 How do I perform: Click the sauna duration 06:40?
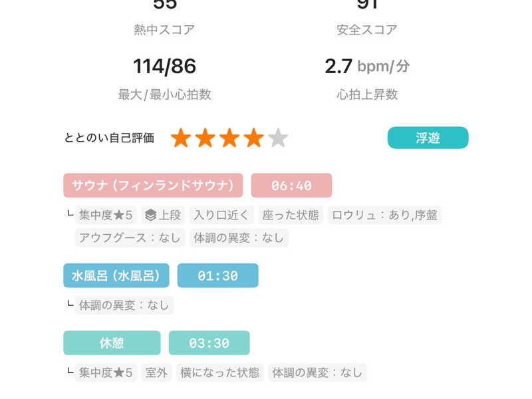291,186
